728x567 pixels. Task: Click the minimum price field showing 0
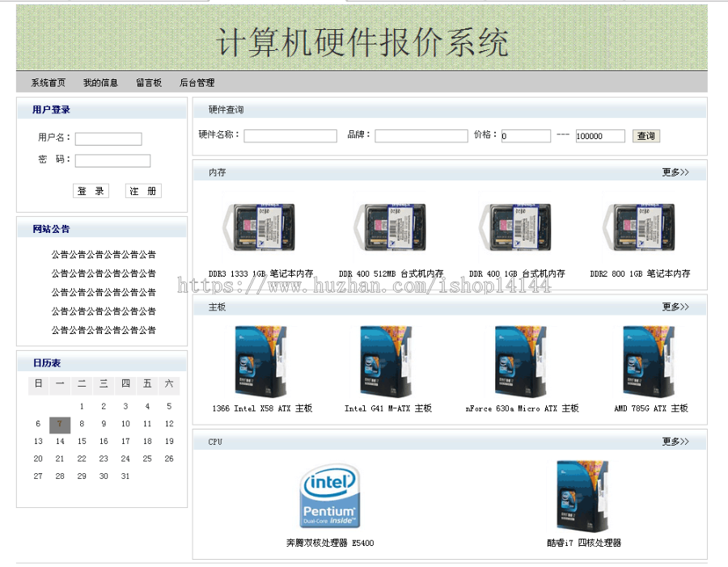click(526, 136)
